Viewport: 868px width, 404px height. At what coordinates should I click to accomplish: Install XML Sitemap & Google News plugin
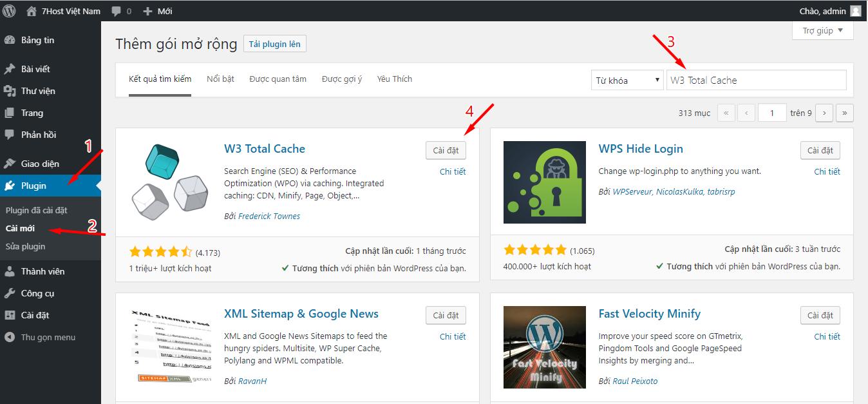pos(446,315)
